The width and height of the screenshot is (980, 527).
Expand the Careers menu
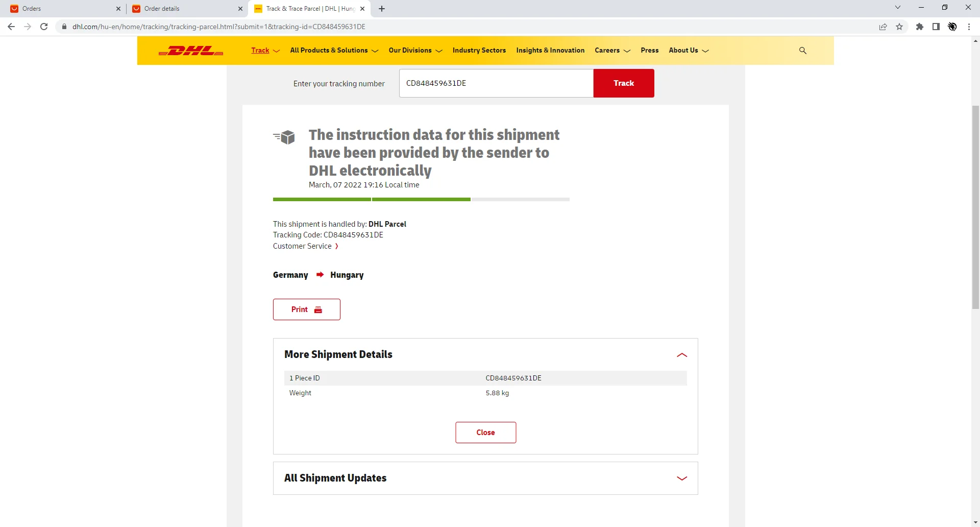[612, 51]
